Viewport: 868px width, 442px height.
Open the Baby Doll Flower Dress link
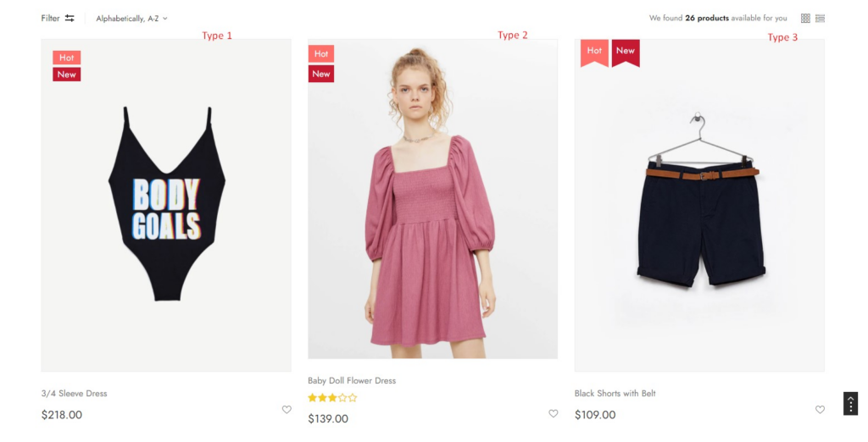(x=352, y=380)
